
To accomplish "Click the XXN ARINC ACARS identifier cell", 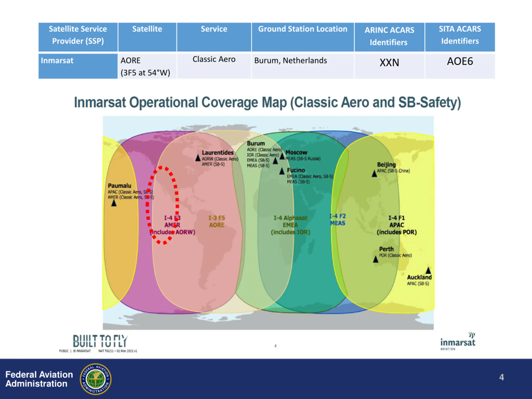I will pos(389,66).
